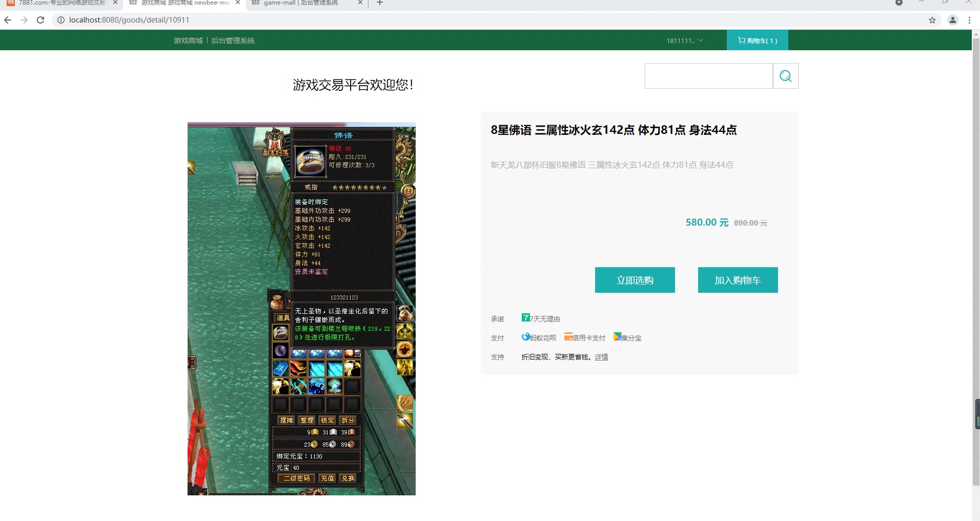Click the 立即选购 button

click(x=635, y=280)
